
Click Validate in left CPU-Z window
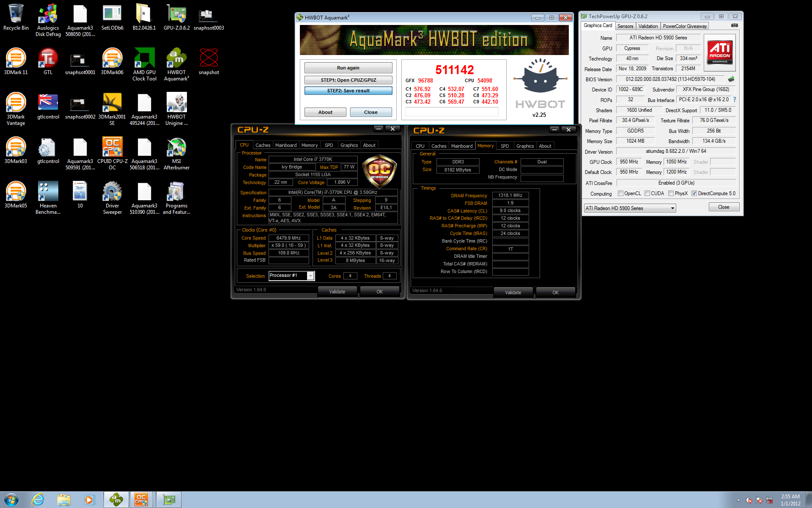337,292
